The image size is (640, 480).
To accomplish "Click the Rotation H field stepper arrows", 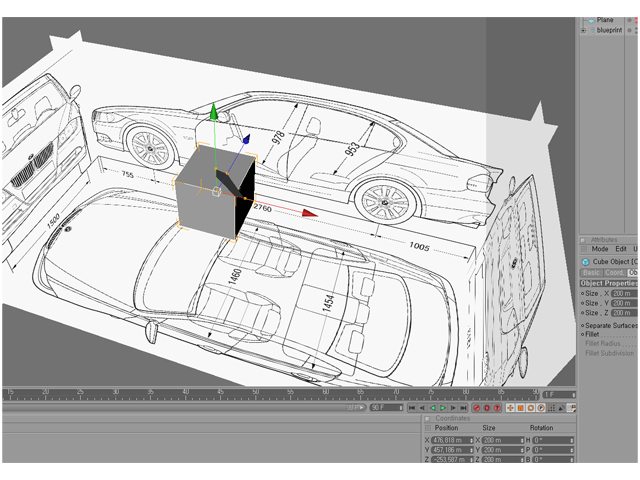I will point(572,440).
